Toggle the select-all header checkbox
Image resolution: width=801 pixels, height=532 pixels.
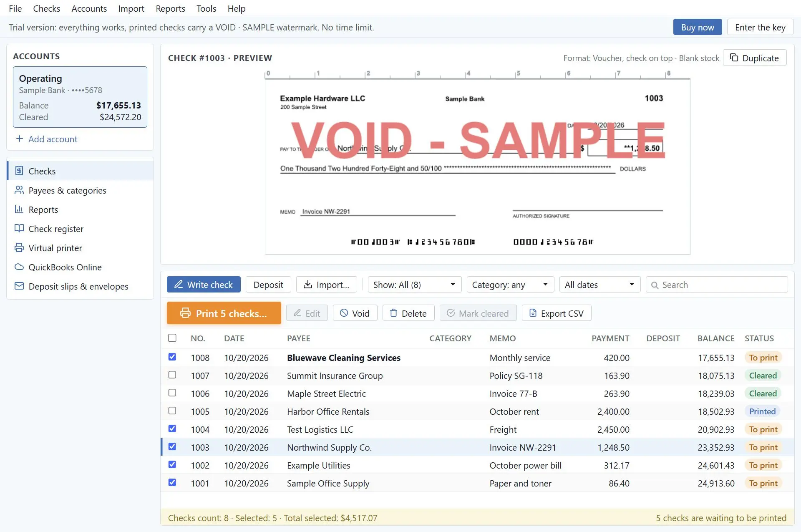point(172,338)
